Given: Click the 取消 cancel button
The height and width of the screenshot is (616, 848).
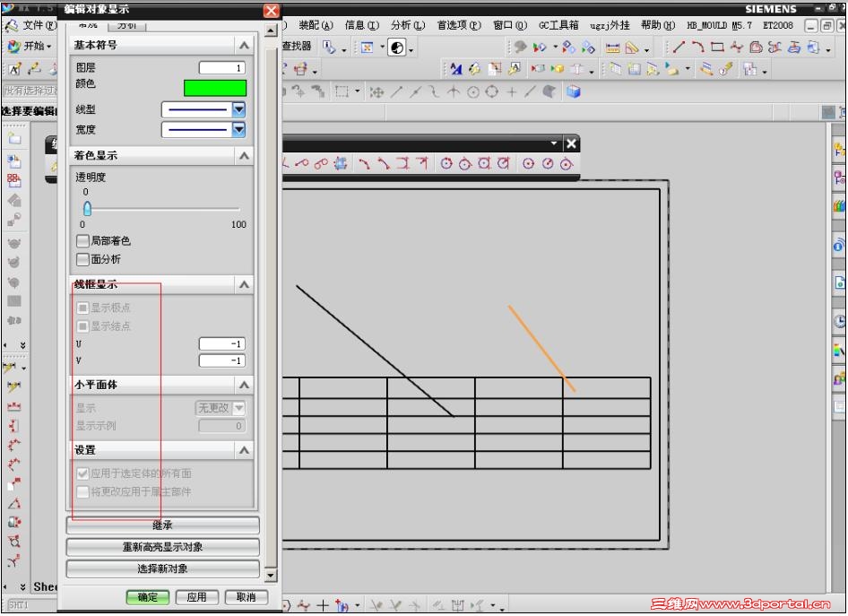Looking at the screenshot, I should [x=247, y=597].
